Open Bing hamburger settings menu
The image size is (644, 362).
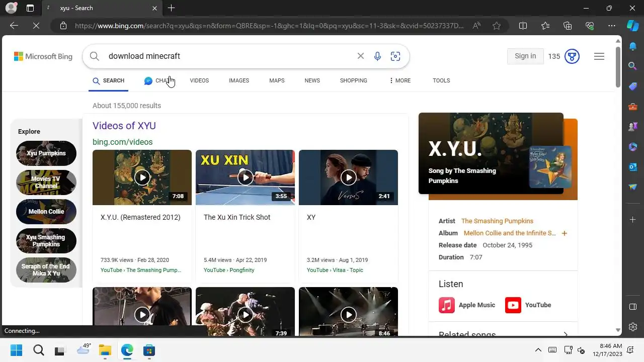click(x=599, y=56)
